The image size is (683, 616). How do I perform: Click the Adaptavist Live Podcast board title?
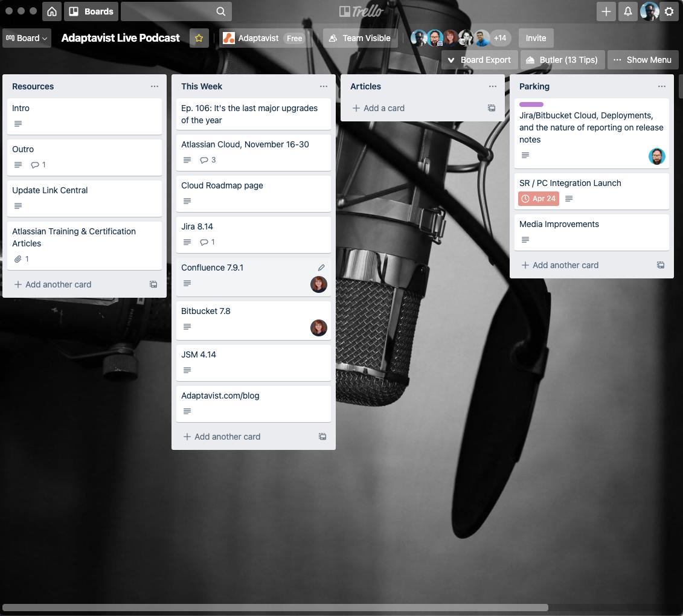tap(120, 38)
